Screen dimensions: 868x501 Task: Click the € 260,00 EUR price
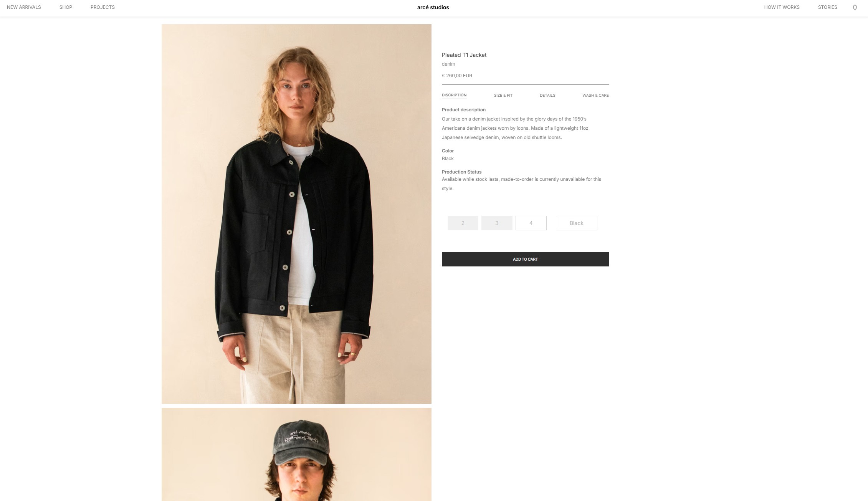(457, 76)
